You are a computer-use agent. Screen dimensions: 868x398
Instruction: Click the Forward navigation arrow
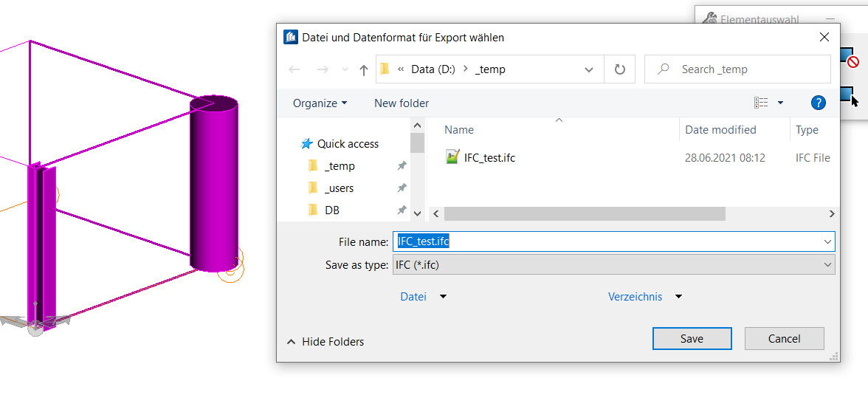[x=323, y=69]
